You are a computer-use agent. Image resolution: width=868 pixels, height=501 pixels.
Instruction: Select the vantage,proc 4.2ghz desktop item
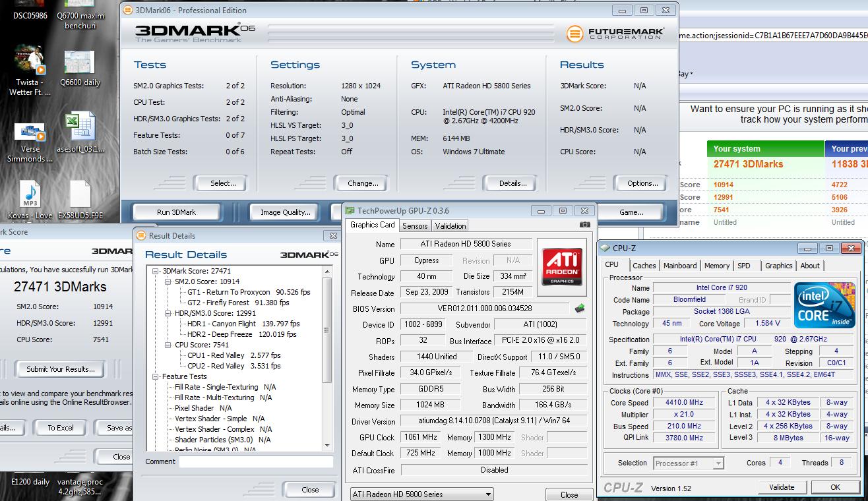pos(80,486)
